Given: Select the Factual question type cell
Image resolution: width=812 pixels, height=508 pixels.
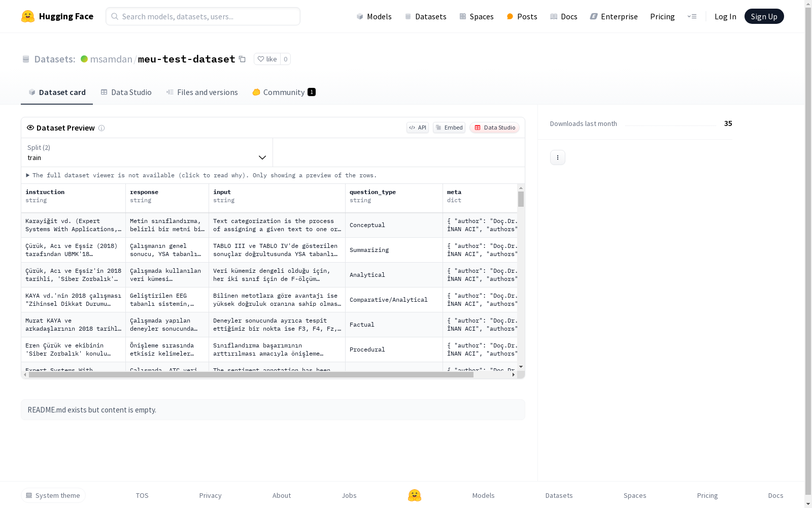Looking at the screenshot, I should point(394,325).
